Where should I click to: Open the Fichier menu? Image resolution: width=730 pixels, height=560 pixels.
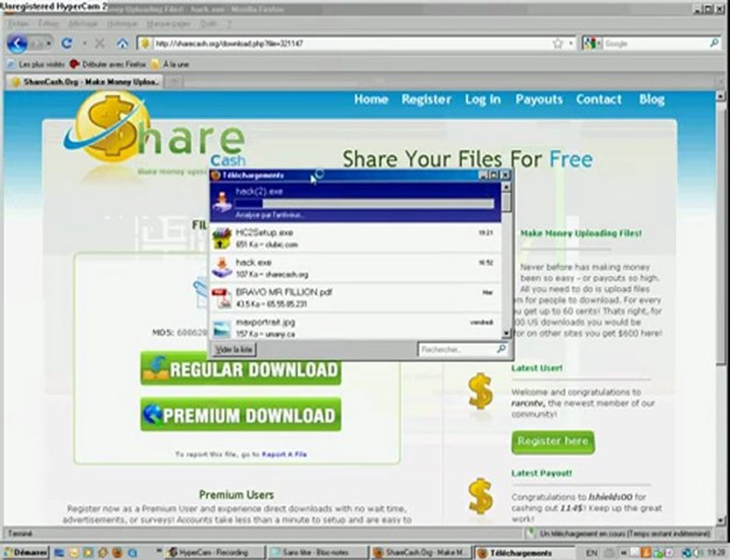pyautogui.click(x=19, y=23)
